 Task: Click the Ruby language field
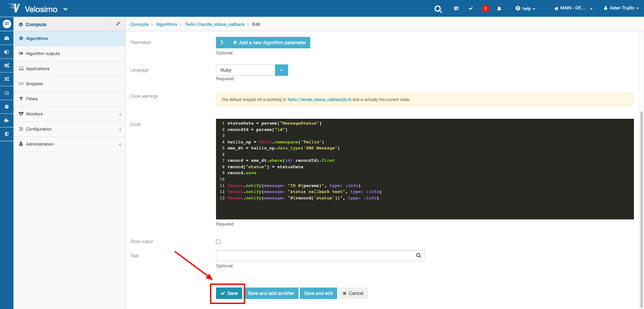246,70
